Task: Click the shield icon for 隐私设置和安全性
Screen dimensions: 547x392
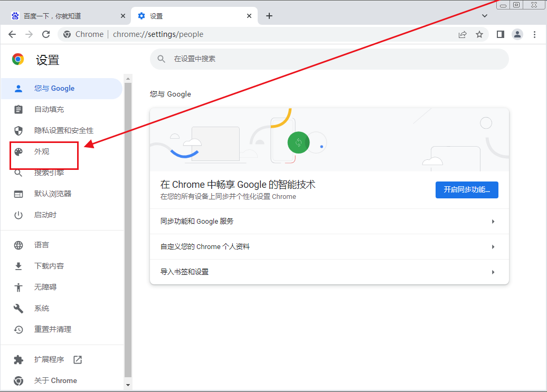Action: [x=18, y=131]
